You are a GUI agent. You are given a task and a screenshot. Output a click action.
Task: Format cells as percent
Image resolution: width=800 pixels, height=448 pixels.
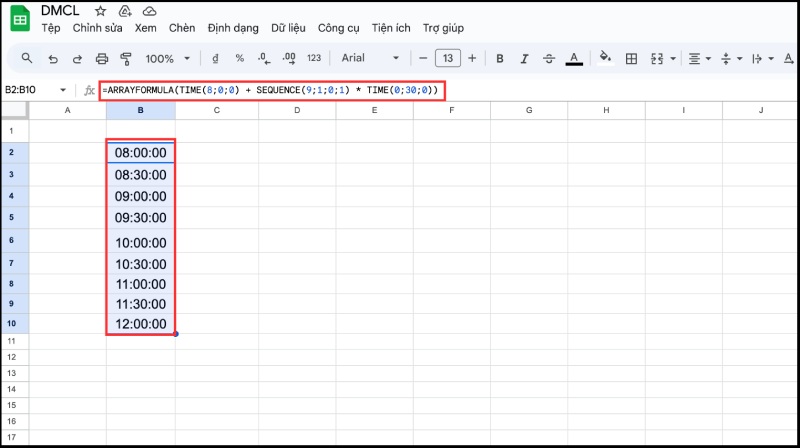click(239, 59)
